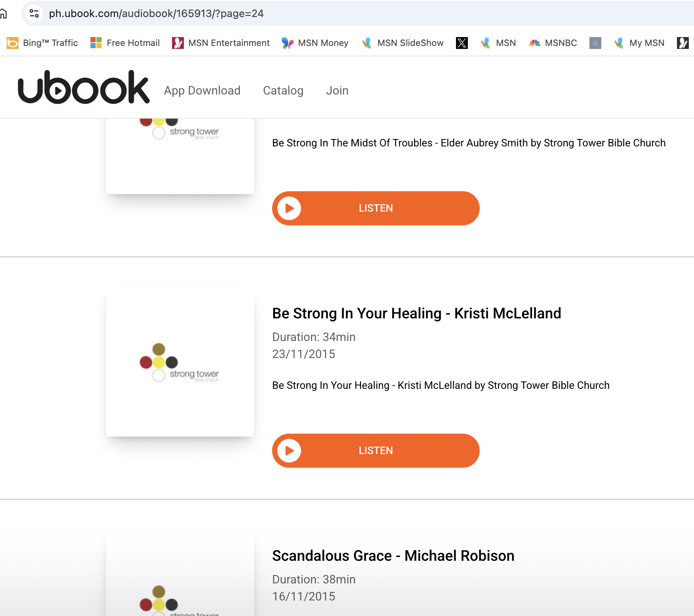Open the My MSN bookmark

[x=639, y=43]
